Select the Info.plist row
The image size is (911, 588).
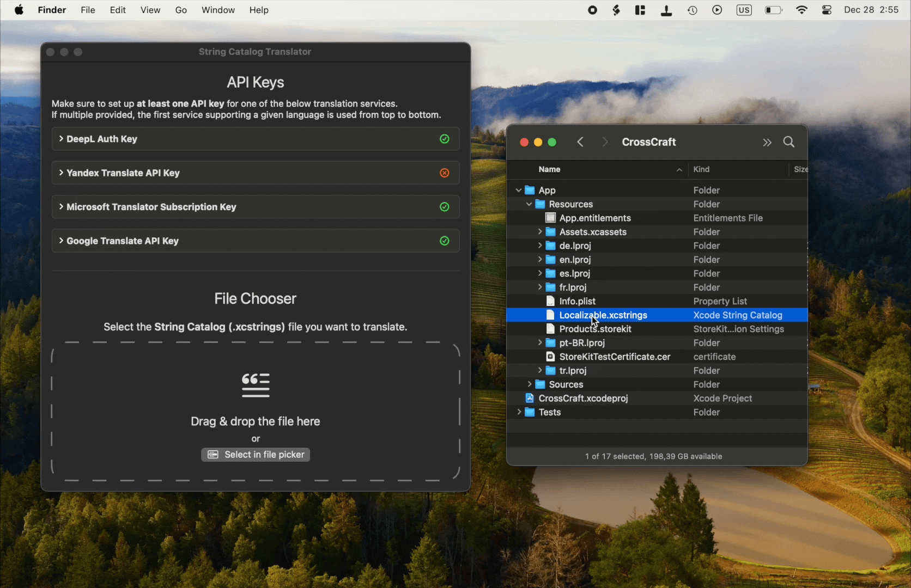pyautogui.click(x=657, y=301)
